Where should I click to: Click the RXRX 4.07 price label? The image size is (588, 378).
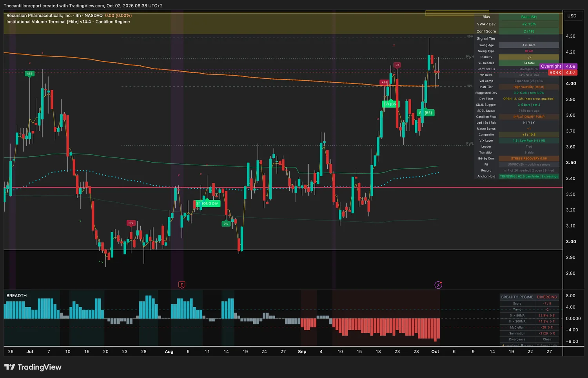563,72
